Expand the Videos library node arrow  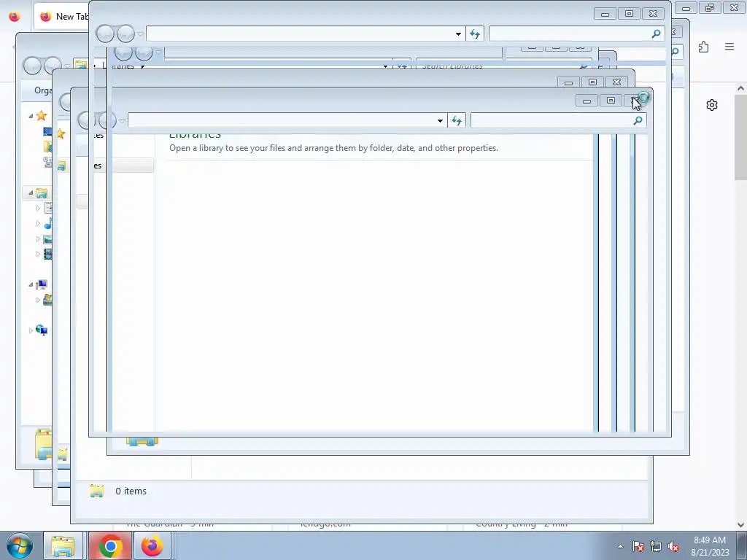[38, 254]
